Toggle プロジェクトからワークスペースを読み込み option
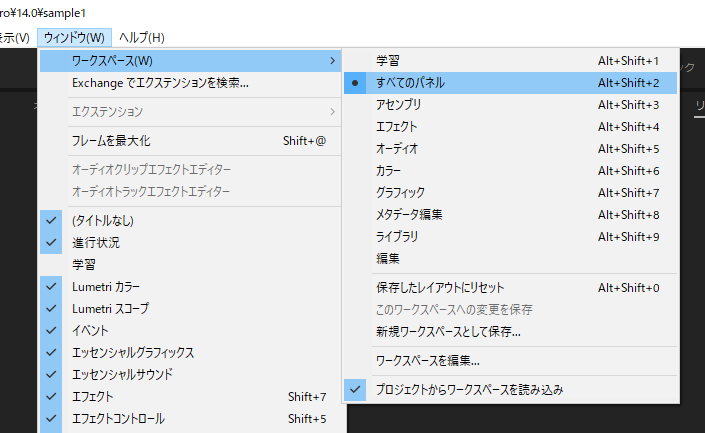Image resolution: width=705 pixels, height=433 pixels. coord(510,390)
